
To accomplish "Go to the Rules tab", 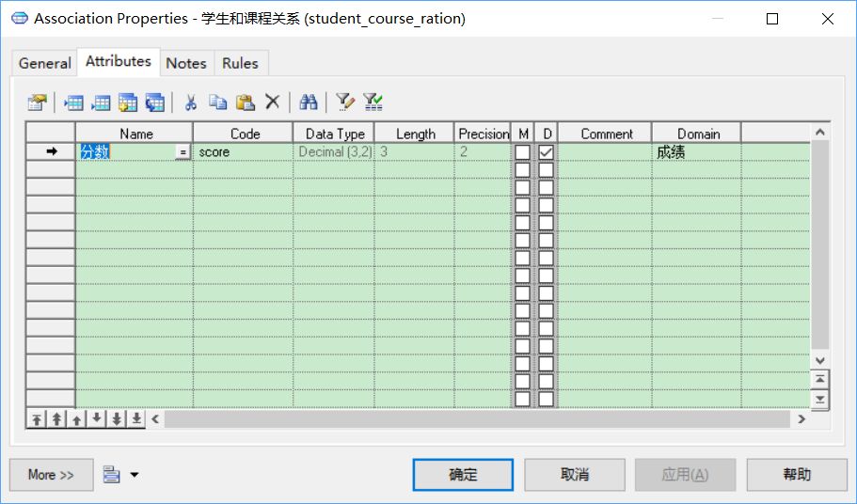I will point(241,63).
